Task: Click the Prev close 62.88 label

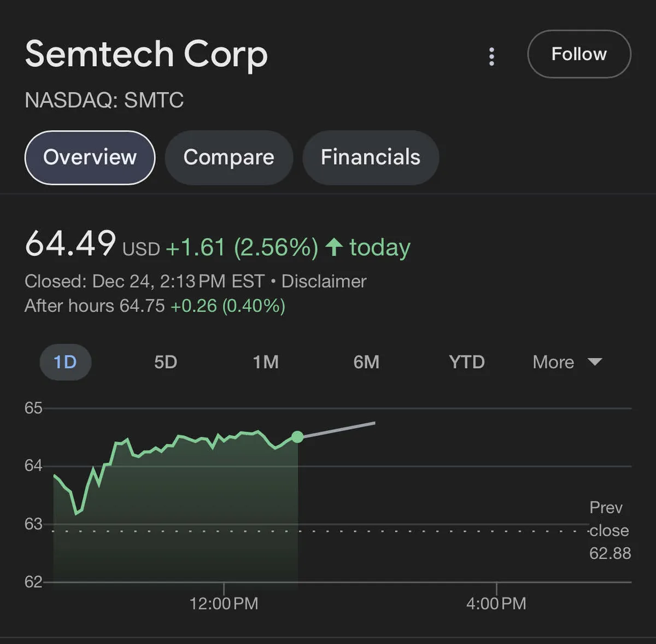Action: coord(610,530)
